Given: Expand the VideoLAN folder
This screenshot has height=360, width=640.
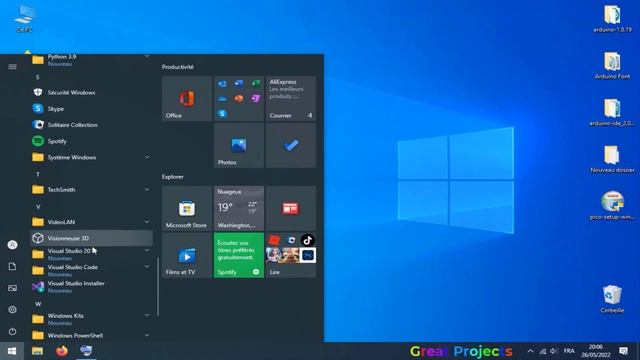Looking at the screenshot, I should 91,222.
